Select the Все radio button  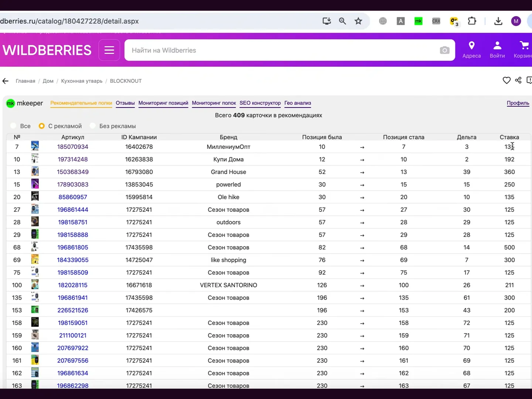pos(13,126)
